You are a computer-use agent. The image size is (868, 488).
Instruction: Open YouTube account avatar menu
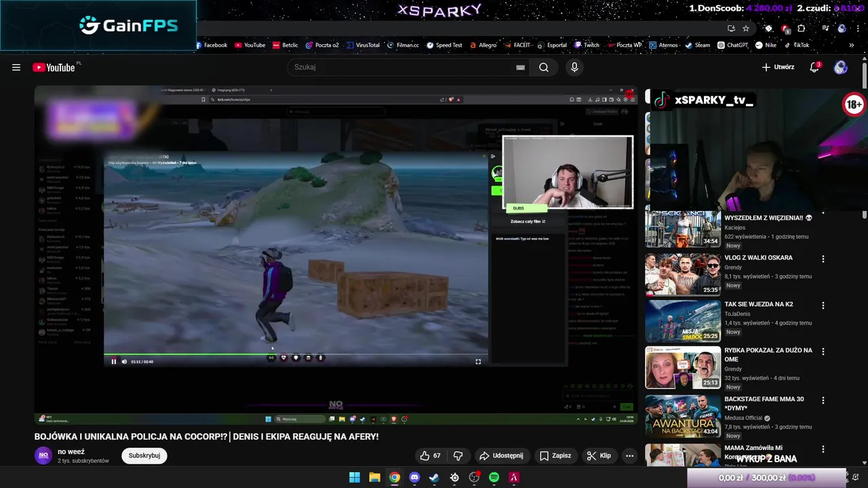(841, 67)
